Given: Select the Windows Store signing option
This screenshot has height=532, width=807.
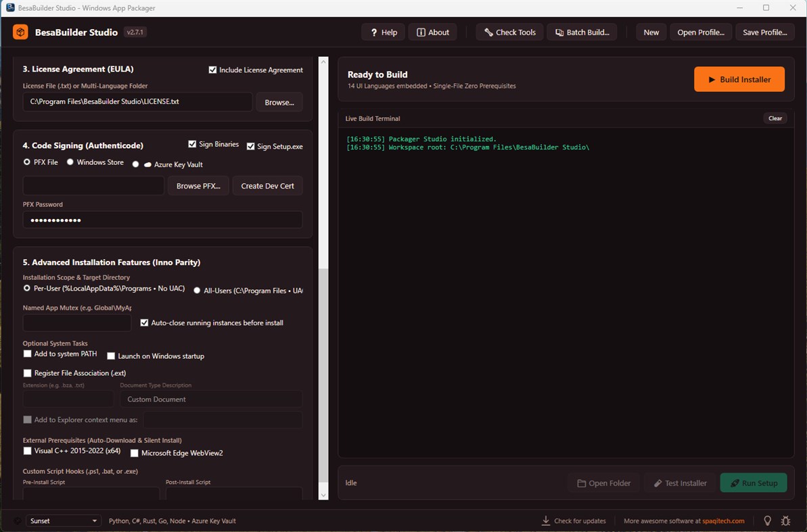Looking at the screenshot, I should click(70, 162).
